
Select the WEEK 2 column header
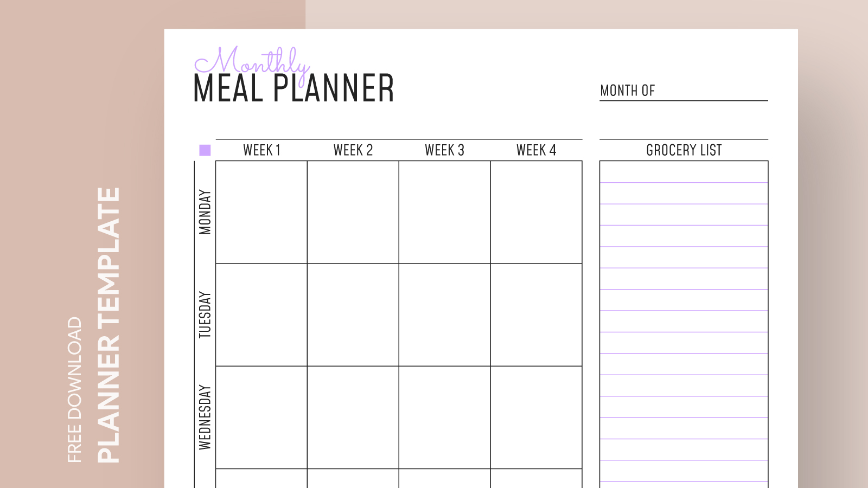tap(353, 150)
